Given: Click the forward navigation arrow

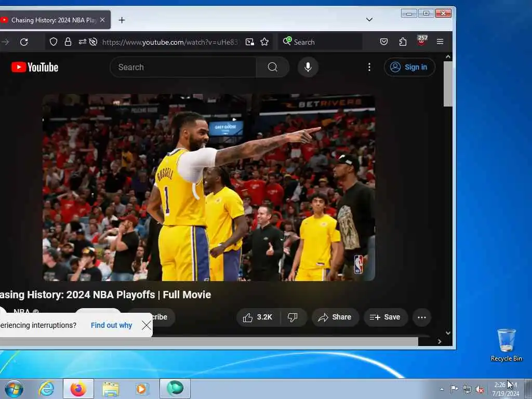Looking at the screenshot, I should [5, 42].
